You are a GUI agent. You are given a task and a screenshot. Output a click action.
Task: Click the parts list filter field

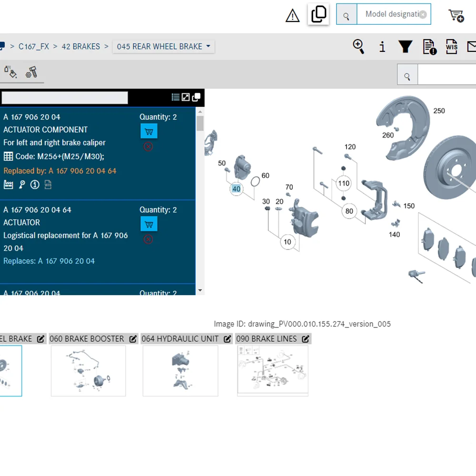click(x=65, y=98)
